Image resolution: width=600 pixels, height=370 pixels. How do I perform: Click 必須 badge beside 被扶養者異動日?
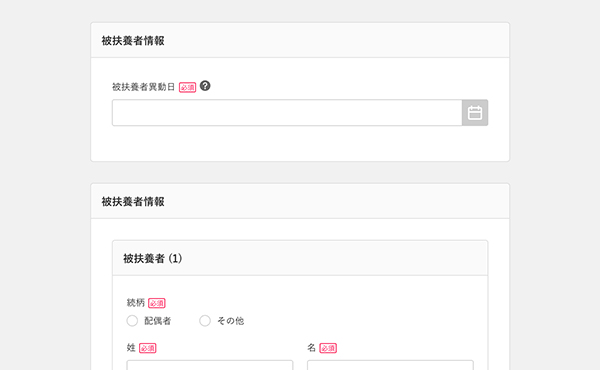(x=188, y=87)
